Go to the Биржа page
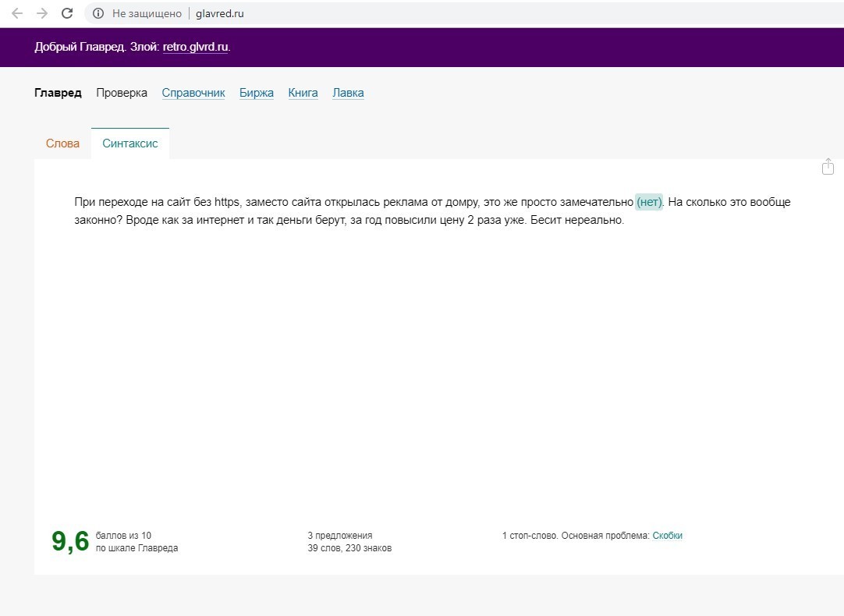The image size is (844, 616). (x=257, y=93)
